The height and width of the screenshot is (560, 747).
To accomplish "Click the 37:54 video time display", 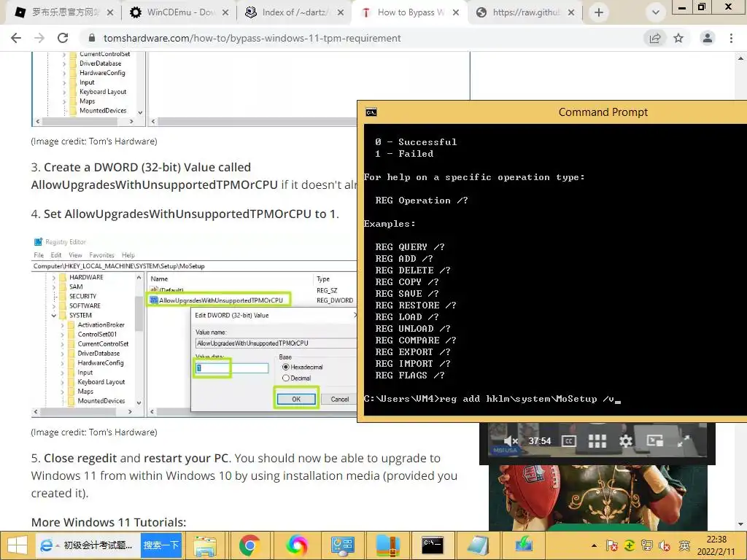I will (539, 441).
